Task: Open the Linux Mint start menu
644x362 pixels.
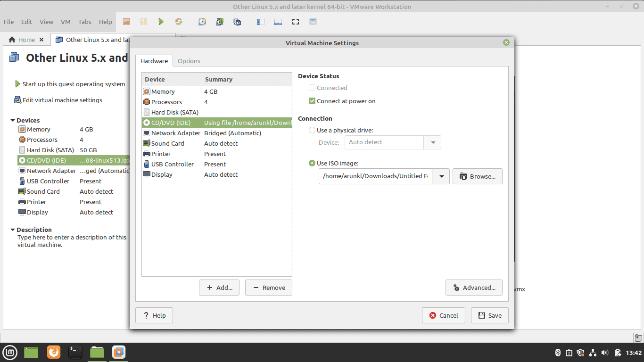Action: 10,352
